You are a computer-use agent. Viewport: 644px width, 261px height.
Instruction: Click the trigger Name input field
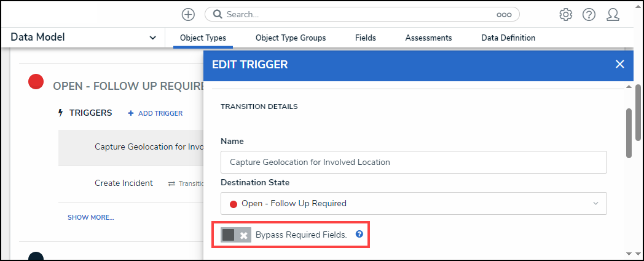[x=414, y=163]
